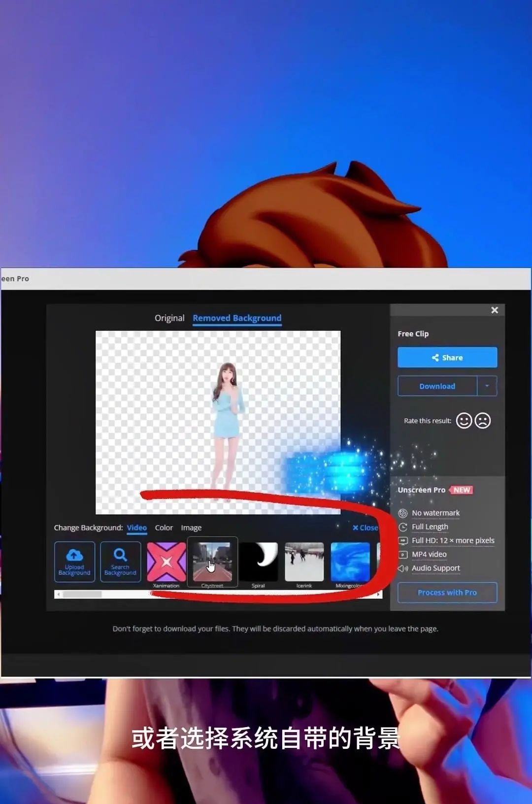Click the Process with Pro button
Viewport: 532px width, 804px height.
click(447, 593)
